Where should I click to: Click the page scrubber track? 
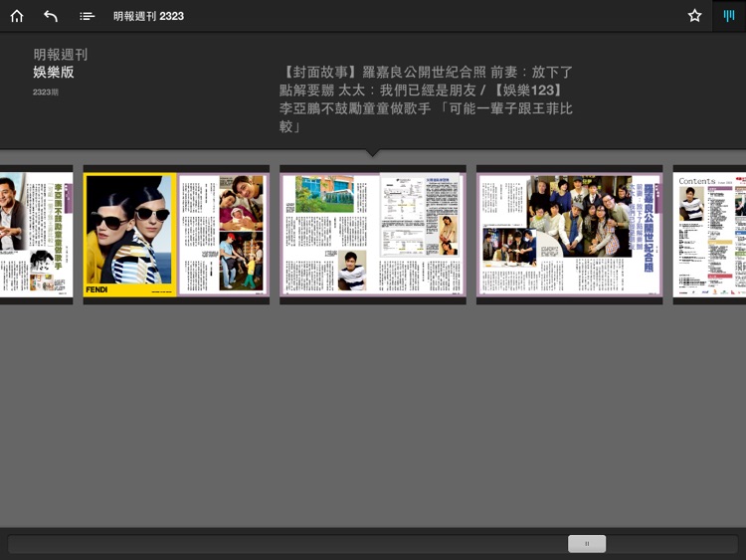tap(373, 544)
